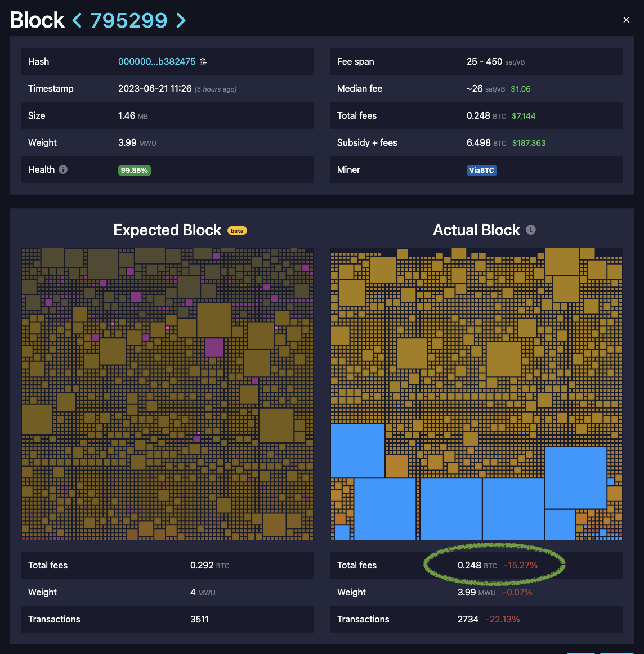Click the Expected Block transaction map
The height and width of the screenshot is (654, 644).
[167, 394]
